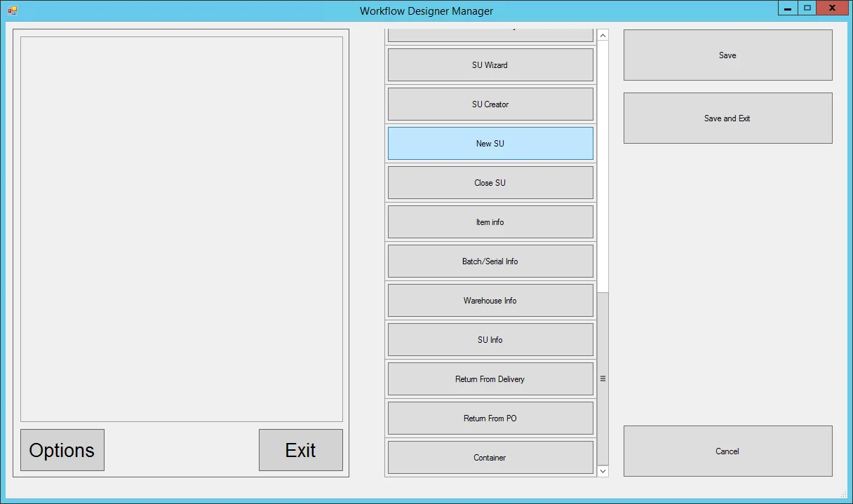Choose the Close SU workflow step
The height and width of the screenshot is (504, 853).
pos(490,182)
